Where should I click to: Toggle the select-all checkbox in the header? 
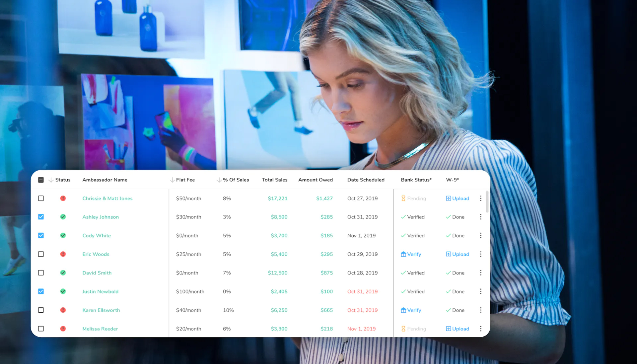41,180
